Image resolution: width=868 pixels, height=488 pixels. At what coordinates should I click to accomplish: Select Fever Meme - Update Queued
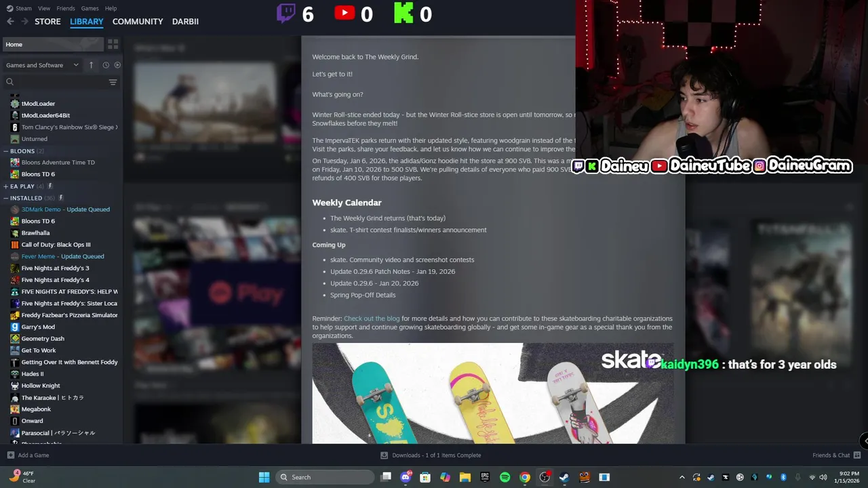pyautogui.click(x=61, y=256)
